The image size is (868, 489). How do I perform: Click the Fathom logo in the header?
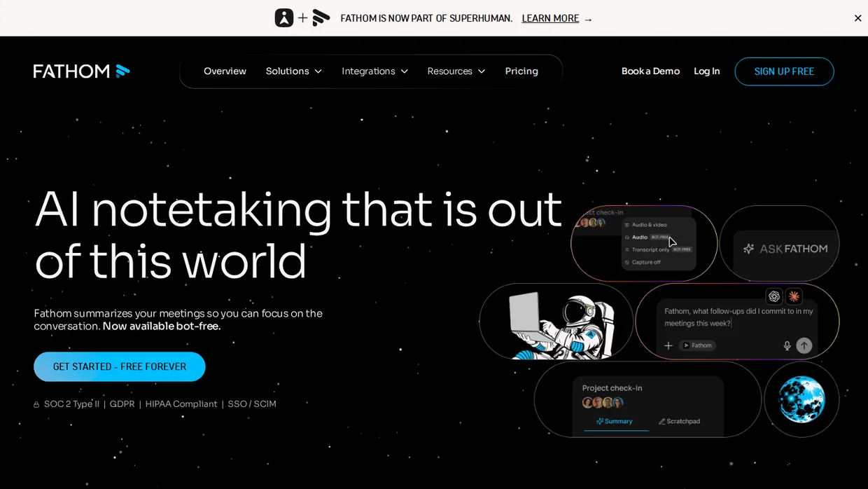pos(81,71)
